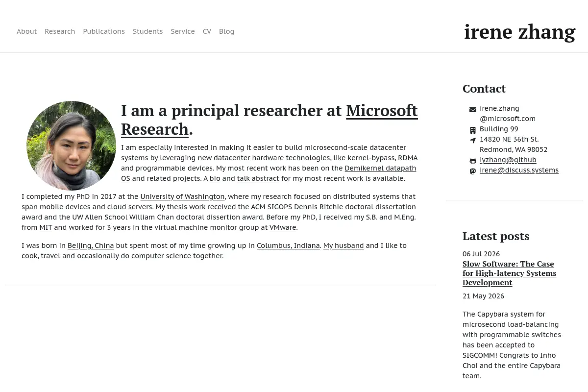Screen dimensions: 588x392
Task: Click the envelope email icon
Action: pos(472,110)
